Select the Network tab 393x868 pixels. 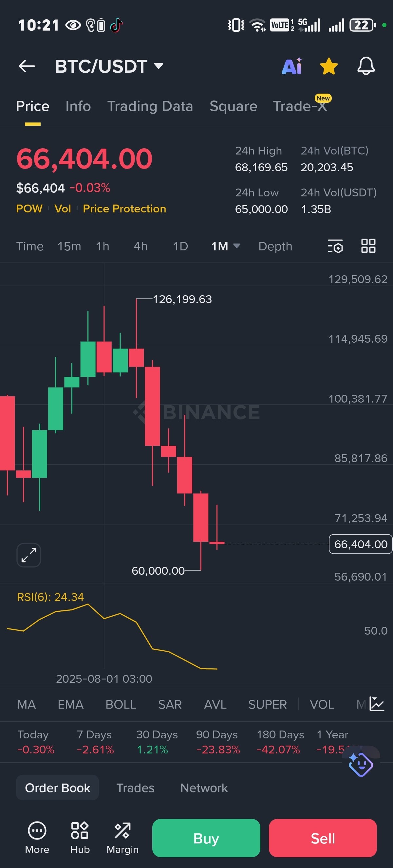[204, 788]
